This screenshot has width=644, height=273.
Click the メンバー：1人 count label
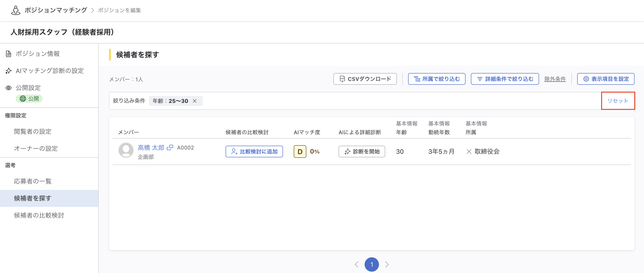coord(126,79)
